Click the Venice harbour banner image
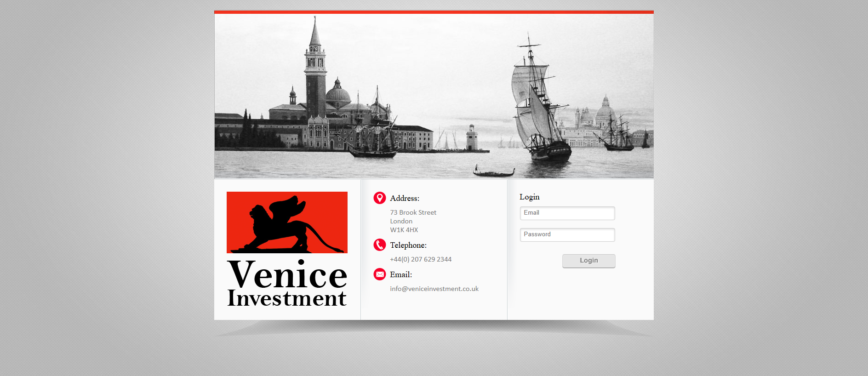This screenshot has height=376, width=868. point(434,96)
